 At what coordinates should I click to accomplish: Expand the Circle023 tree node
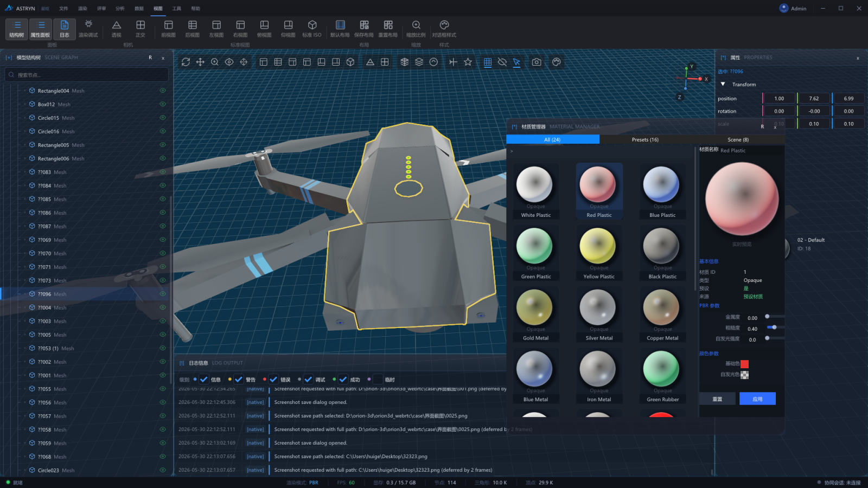coord(25,470)
